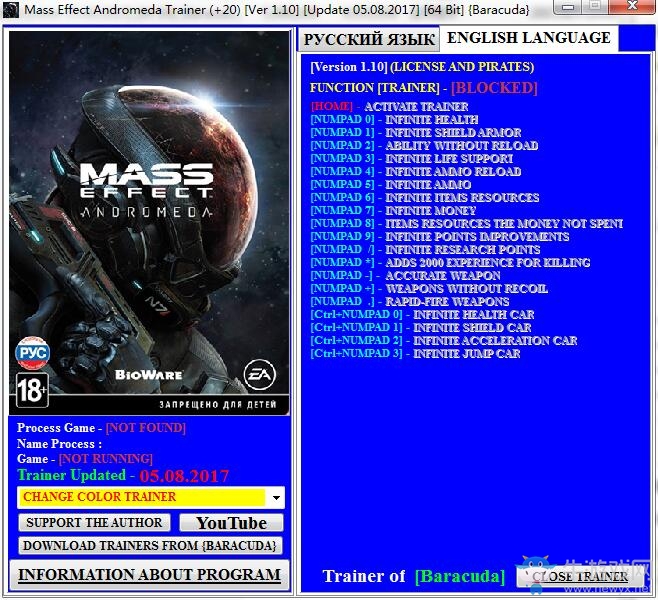658x600 pixels.
Task: Switch to the РУССКИЙ ЯЗЫК tab
Action: (369, 39)
